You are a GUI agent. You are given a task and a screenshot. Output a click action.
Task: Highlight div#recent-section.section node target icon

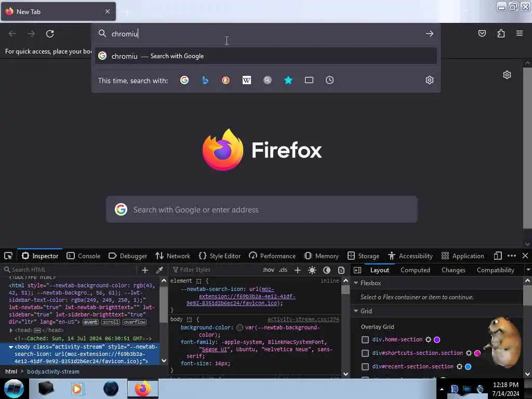[459, 367]
